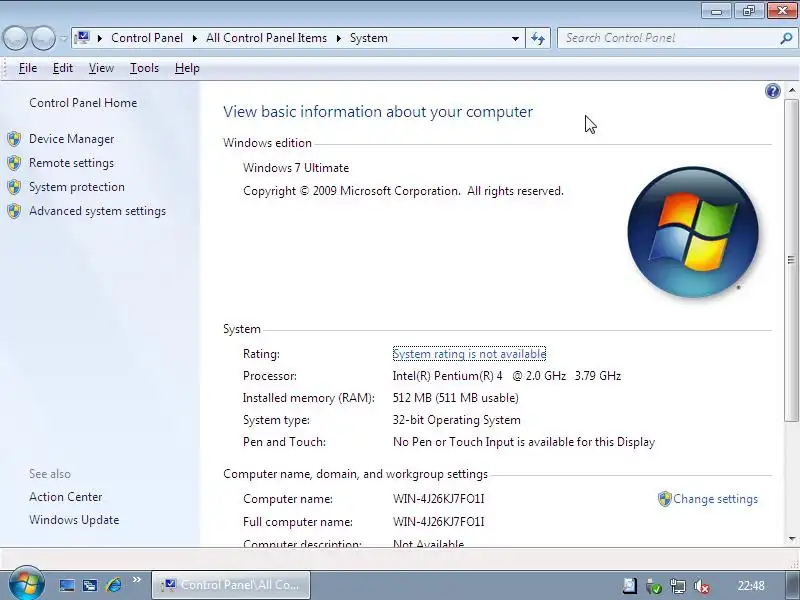
Task: Open Action Center under See also
Action: [x=65, y=497]
